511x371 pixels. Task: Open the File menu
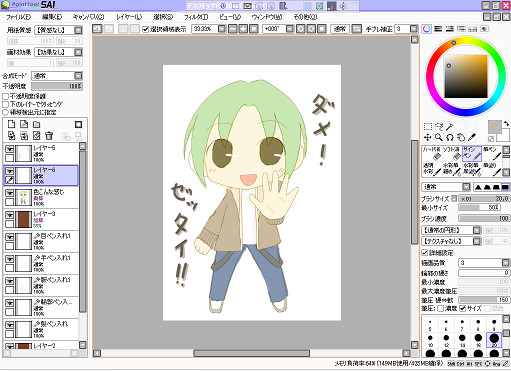pos(19,17)
